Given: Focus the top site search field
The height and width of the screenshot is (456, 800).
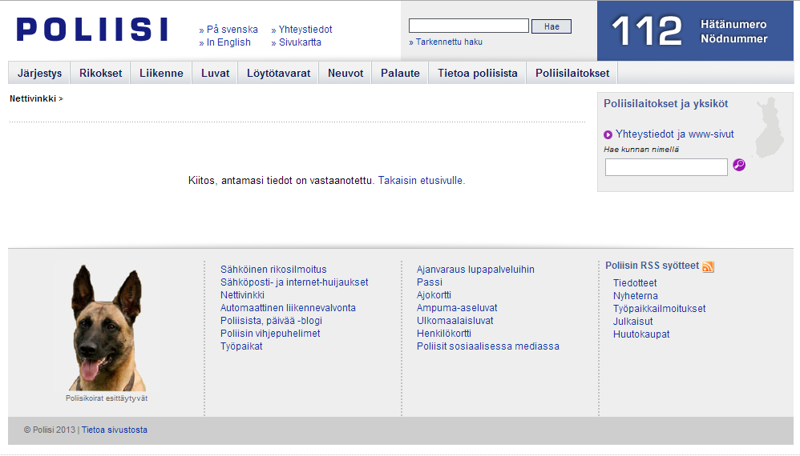Looking at the screenshot, I should (468, 26).
